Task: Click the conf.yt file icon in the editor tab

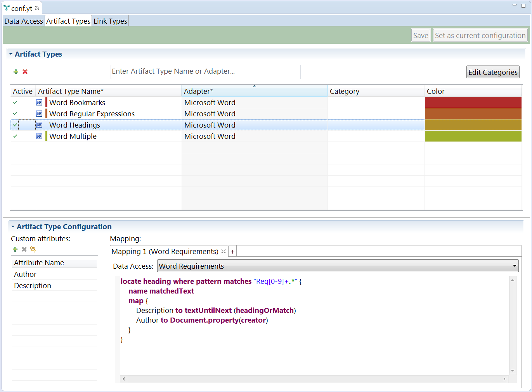Action: tap(7, 8)
